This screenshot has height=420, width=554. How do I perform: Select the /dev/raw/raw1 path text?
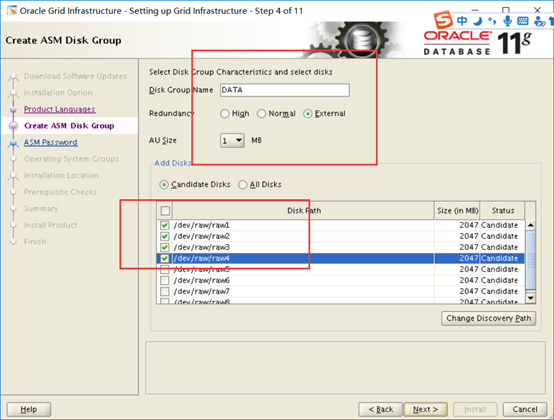click(201, 225)
